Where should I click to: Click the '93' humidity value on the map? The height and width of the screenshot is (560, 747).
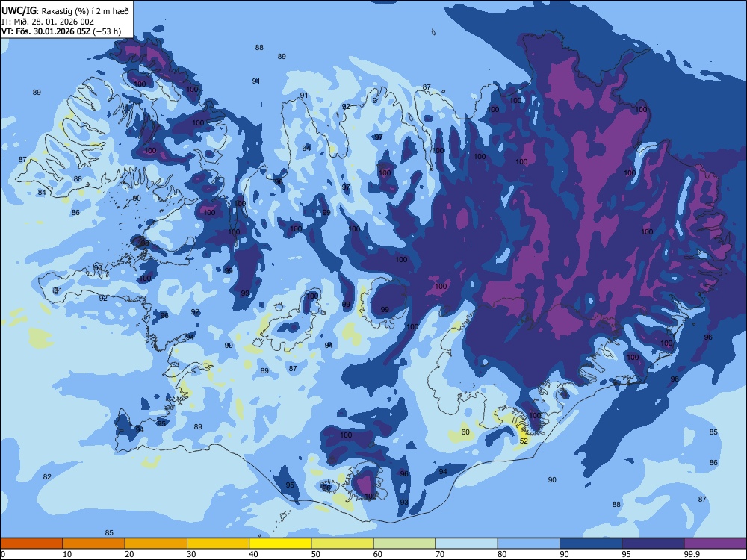point(404,502)
